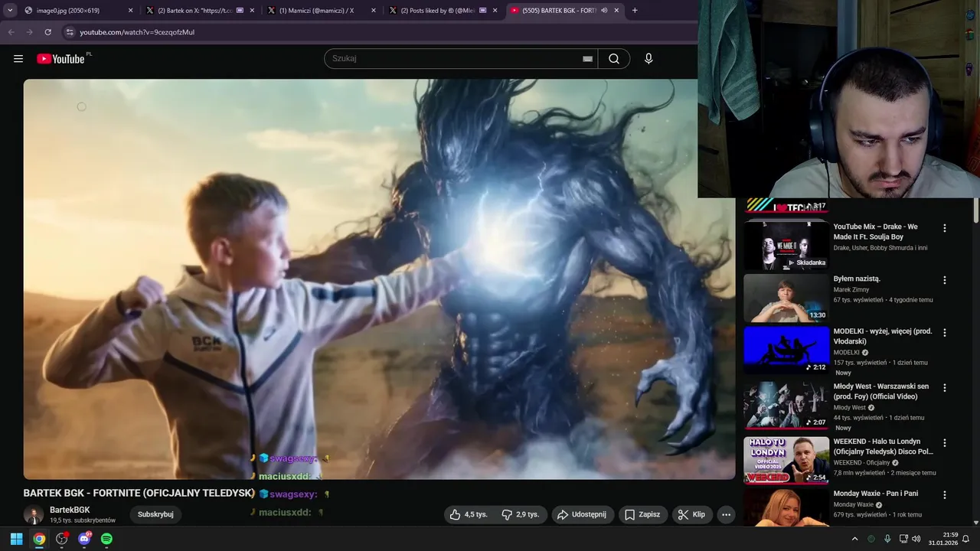View site information icon in address bar
The width and height of the screenshot is (980, 551).
70,32
